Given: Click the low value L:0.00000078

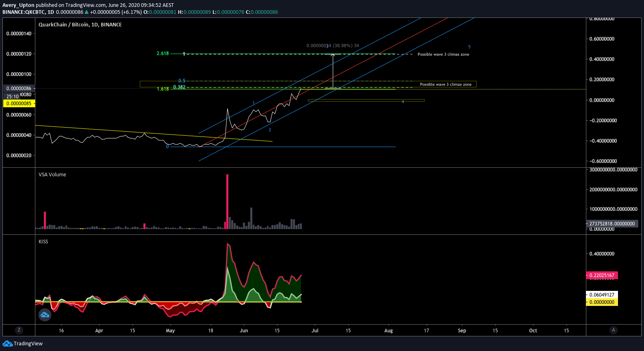Looking at the screenshot, I should pos(228,12).
